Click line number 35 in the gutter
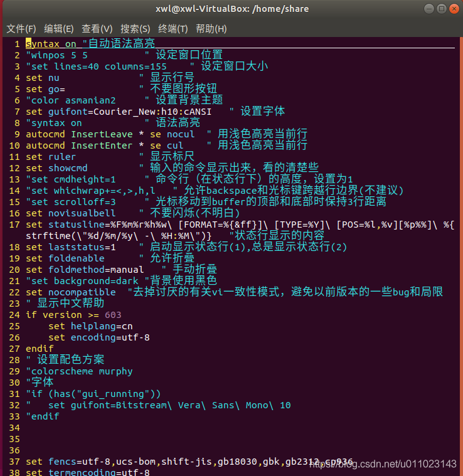The width and height of the screenshot is (463, 476). (14, 439)
